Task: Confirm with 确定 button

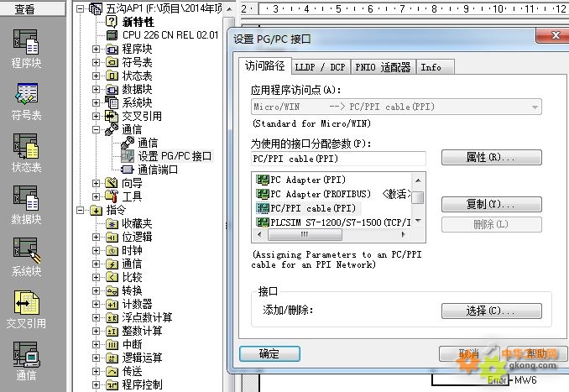Action: (x=269, y=353)
